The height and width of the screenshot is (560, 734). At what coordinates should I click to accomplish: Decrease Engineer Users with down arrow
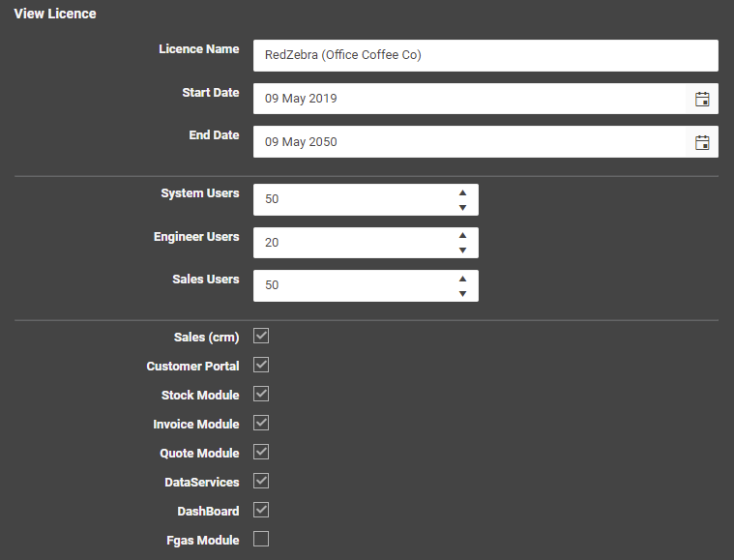462,251
